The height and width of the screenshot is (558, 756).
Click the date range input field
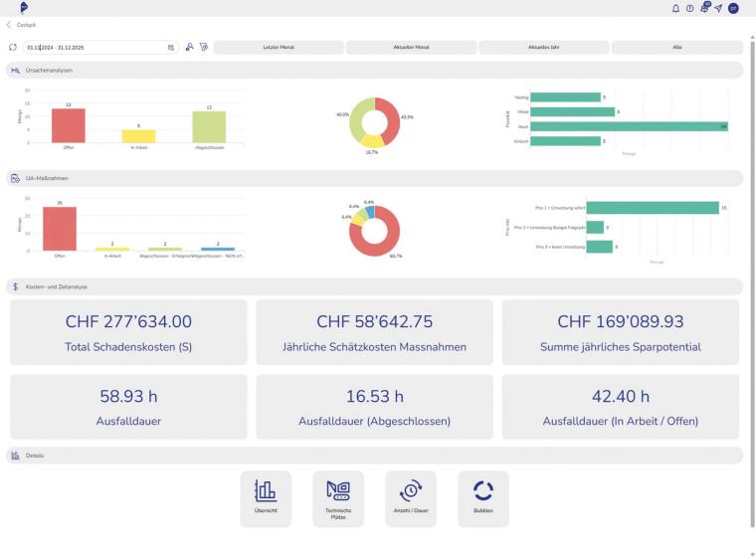(94, 47)
